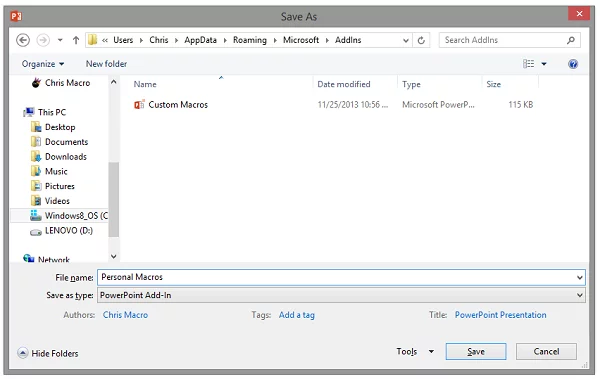Refresh the AddIns folder view
This screenshot has width=600, height=379.
421,40
